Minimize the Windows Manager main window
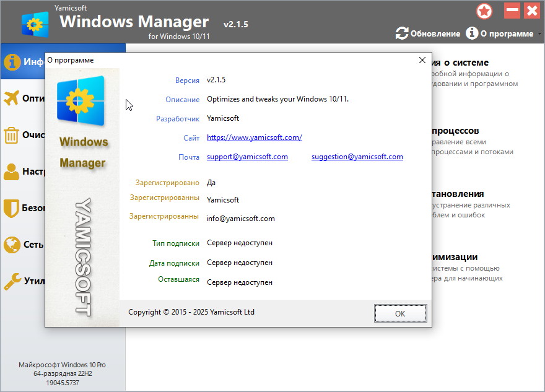The height and width of the screenshot is (392, 545). [512, 11]
